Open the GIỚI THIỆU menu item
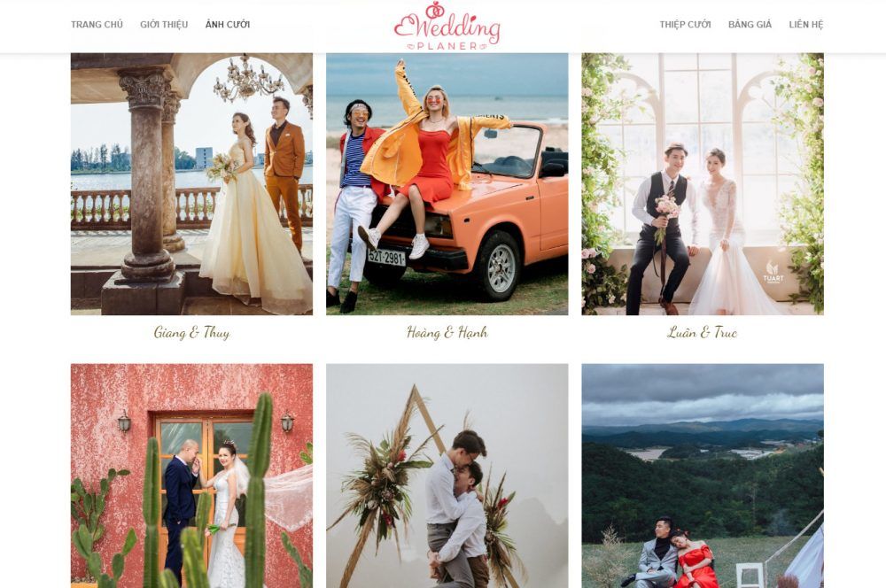886x588 pixels. tap(164, 24)
